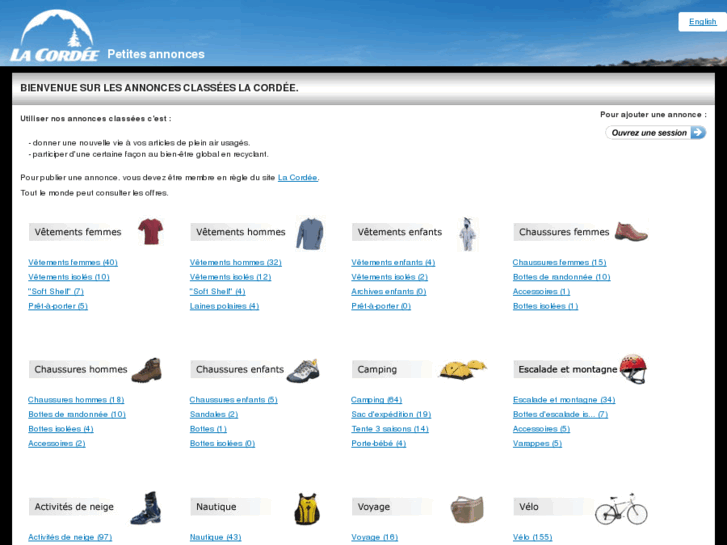
Task: Click the Nautique category heading
Action: coord(216,507)
